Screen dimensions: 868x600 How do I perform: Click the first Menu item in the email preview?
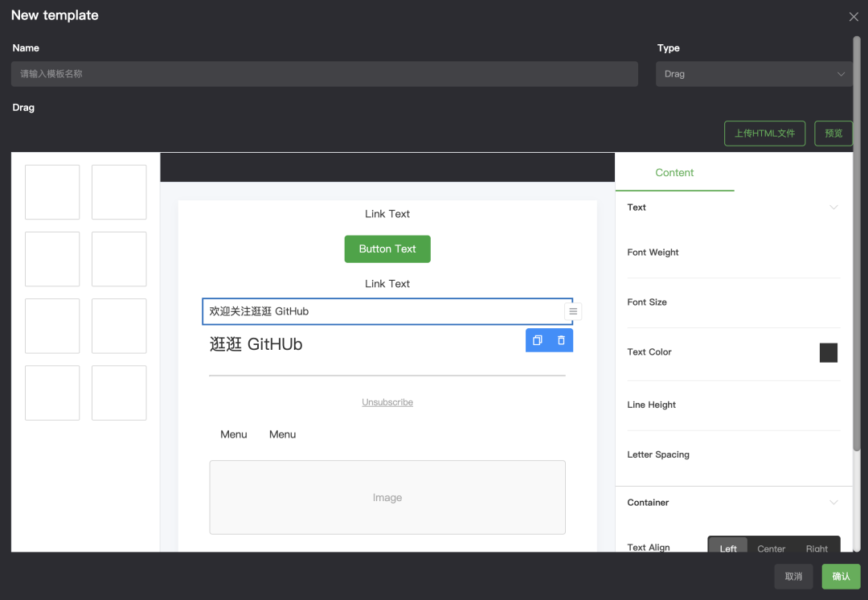(x=233, y=434)
